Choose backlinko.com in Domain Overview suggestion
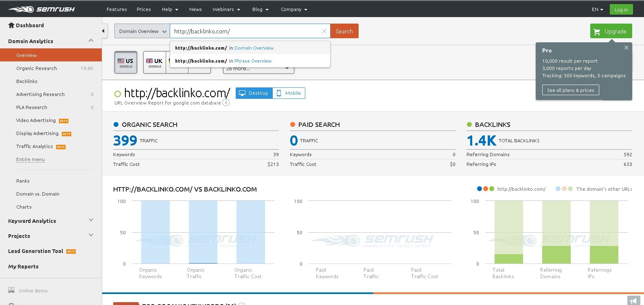The width and height of the screenshot is (644, 305). click(x=250, y=48)
